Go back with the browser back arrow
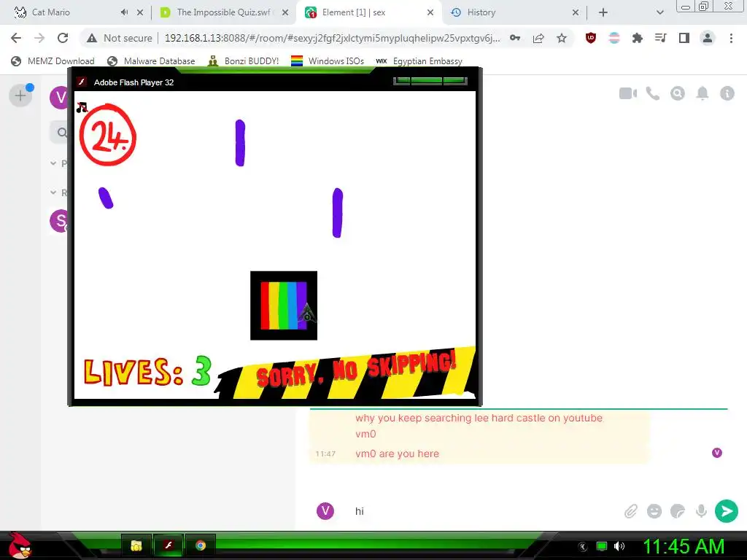Image resolution: width=747 pixels, height=560 pixels. [16, 38]
